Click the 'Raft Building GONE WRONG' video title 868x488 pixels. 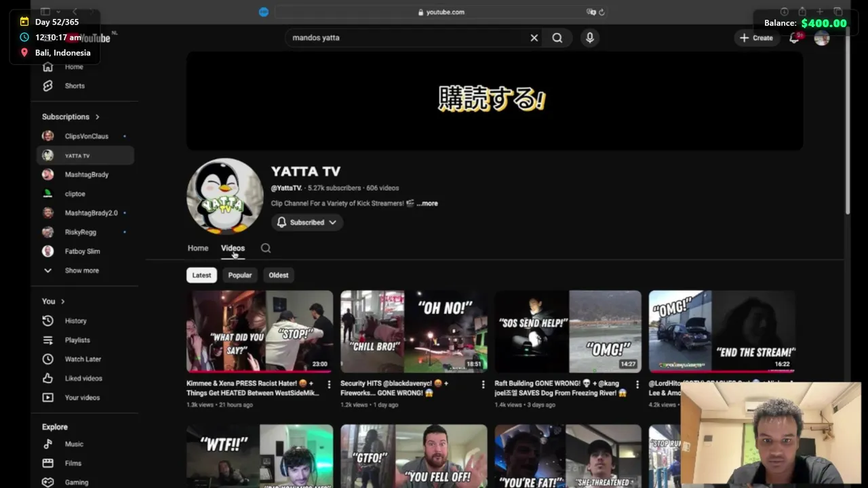[560, 388]
